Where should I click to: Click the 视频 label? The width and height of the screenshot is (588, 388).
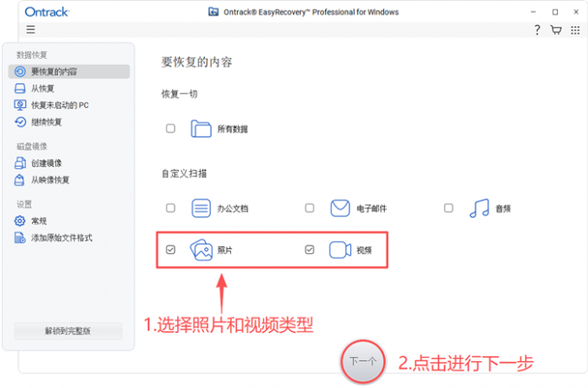pyautogui.click(x=364, y=251)
